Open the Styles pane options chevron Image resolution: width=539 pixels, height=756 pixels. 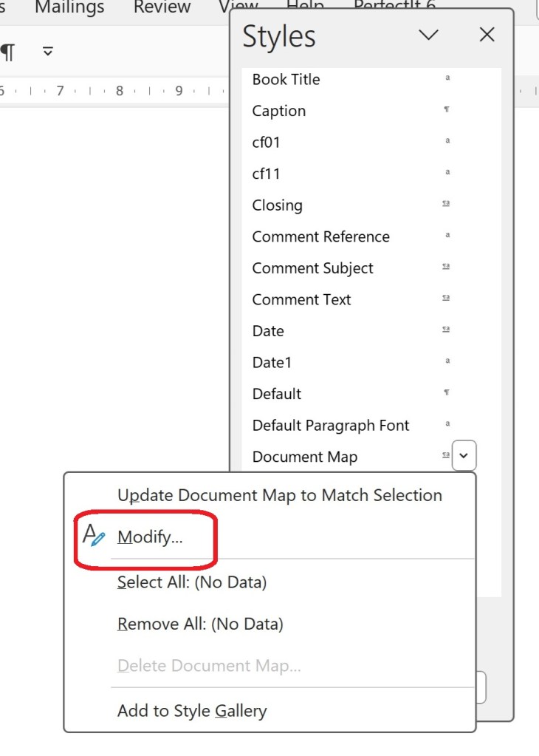[x=428, y=35]
